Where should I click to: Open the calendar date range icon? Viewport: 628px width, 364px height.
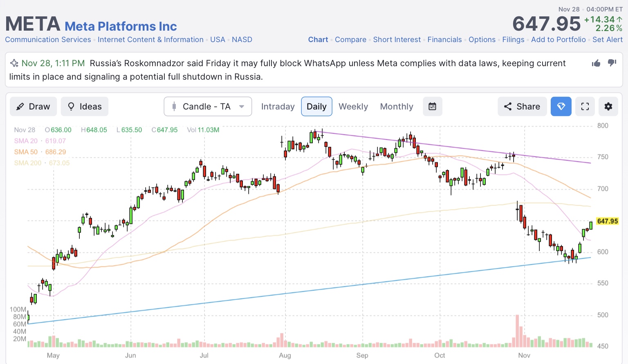click(x=432, y=107)
